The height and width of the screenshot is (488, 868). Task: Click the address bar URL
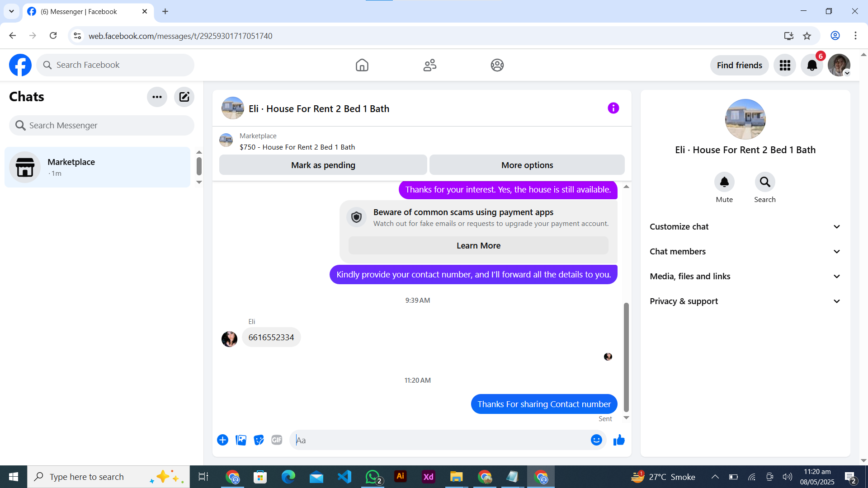click(x=180, y=36)
